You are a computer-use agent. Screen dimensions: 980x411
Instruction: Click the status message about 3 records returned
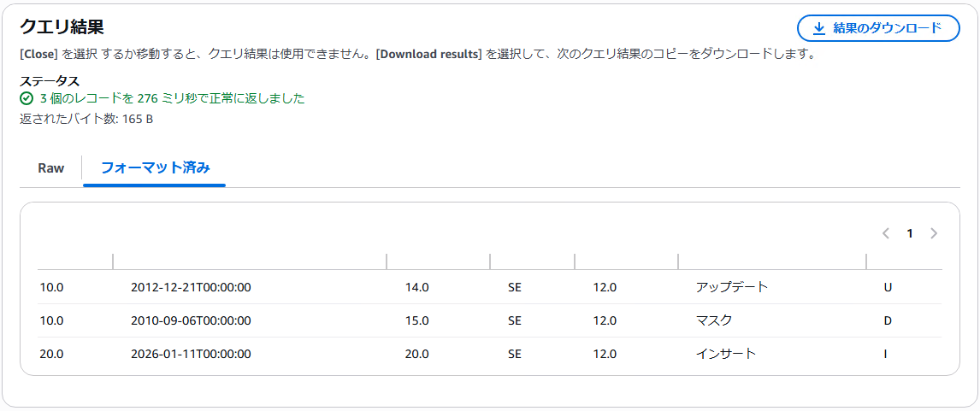pos(172,98)
